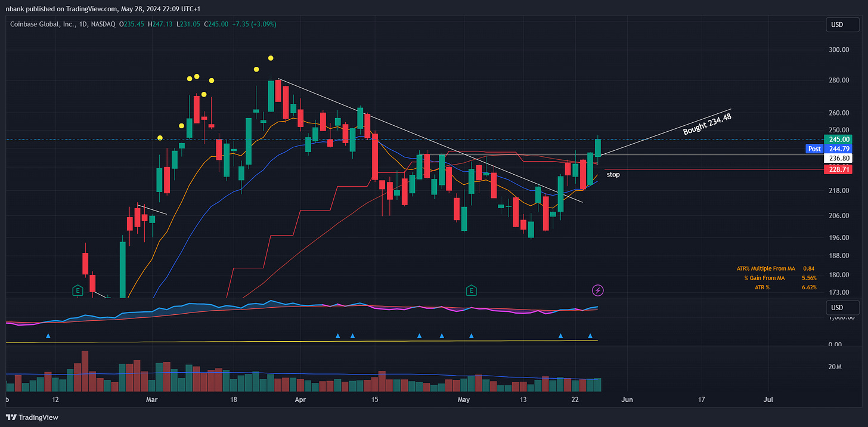Click the 13 date label on time axis

524,399
